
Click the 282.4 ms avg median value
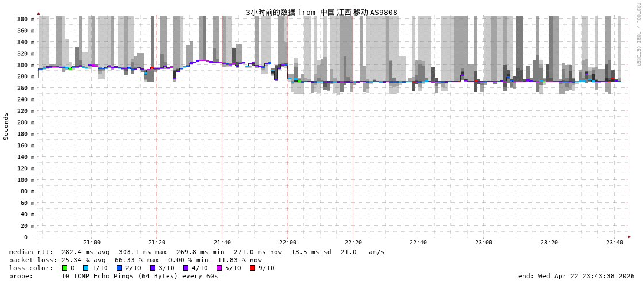(x=86, y=252)
